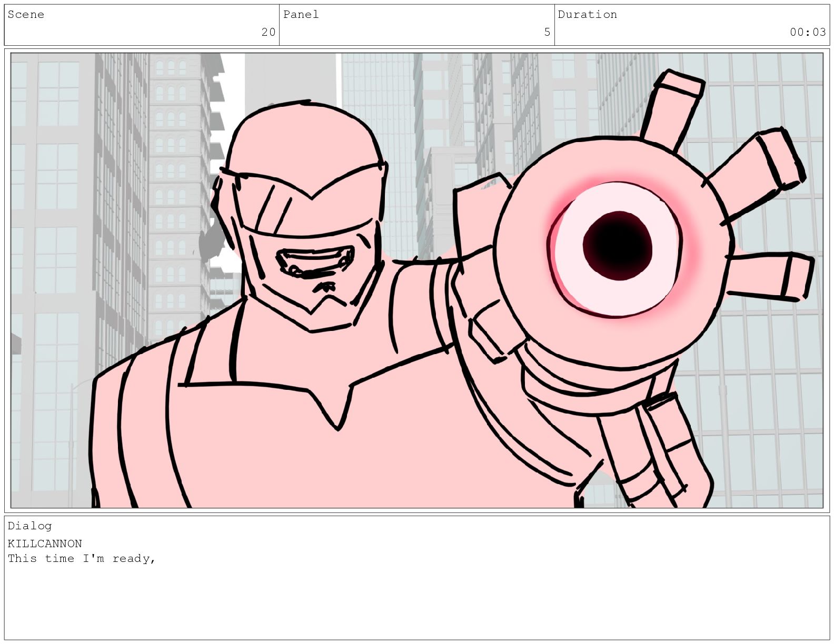Click the Panel header label
Viewport: 834px width, 644px height.
click(301, 15)
